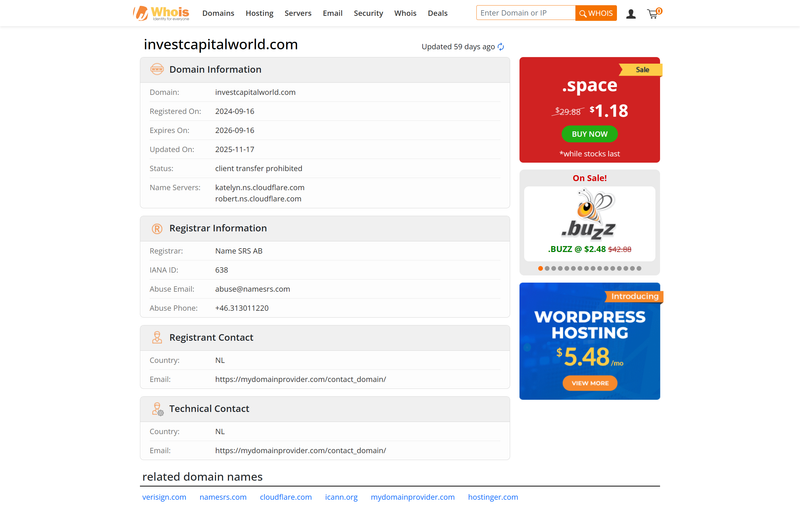Click the Registrar Information R icon
Screen dimensions: 800x514
157,229
